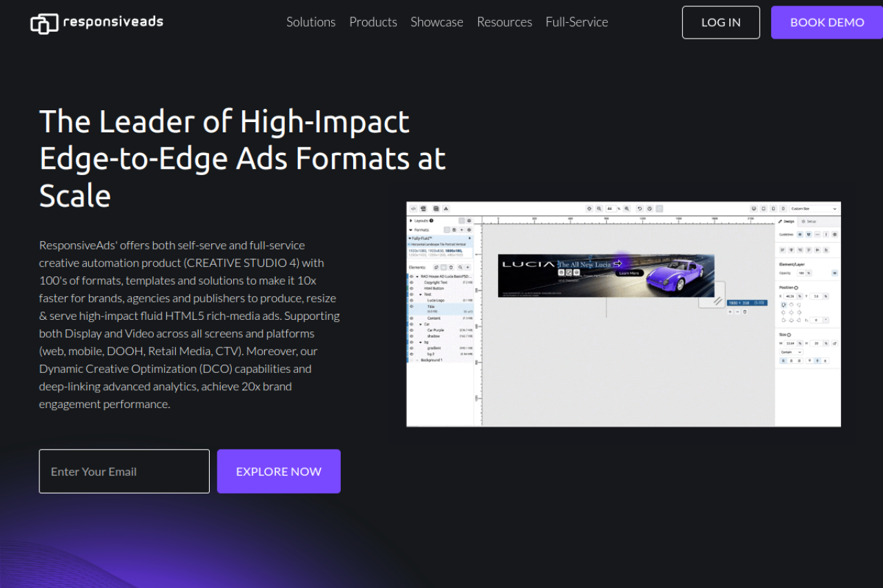The width and height of the screenshot is (883, 588).
Task: Open the code view icon in editor toolbar
Action: click(x=413, y=208)
